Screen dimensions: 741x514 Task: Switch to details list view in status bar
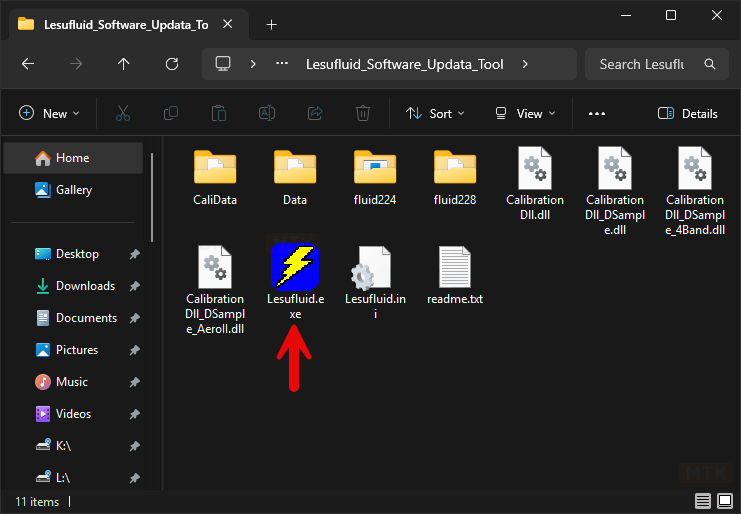click(703, 502)
